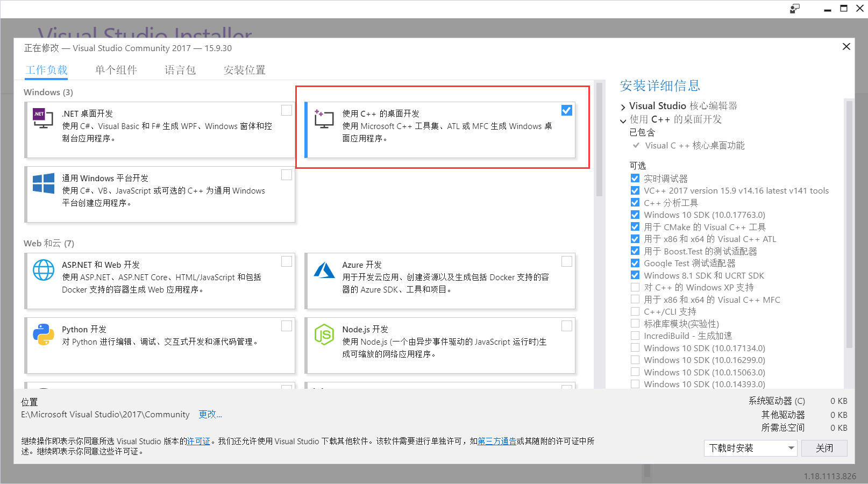Enable 对 C++ 的 Windows XP 支持
This screenshot has height=484, width=868.
[635, 287]
